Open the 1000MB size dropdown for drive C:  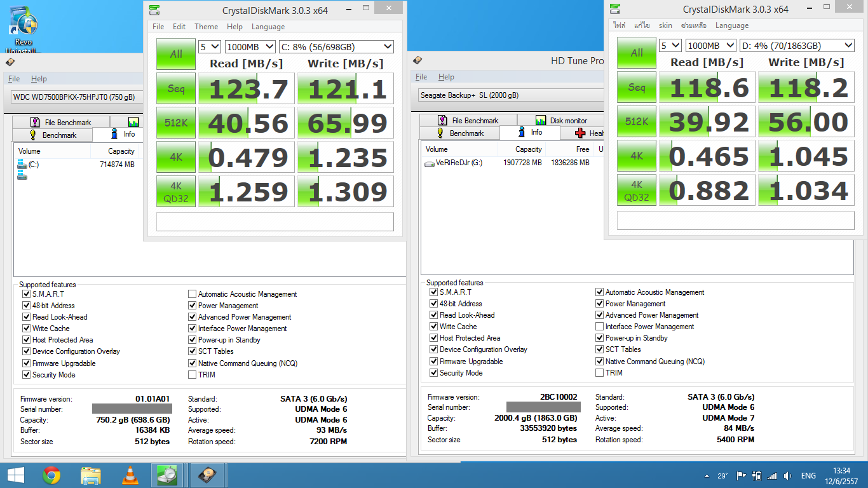tap(250, 46)
